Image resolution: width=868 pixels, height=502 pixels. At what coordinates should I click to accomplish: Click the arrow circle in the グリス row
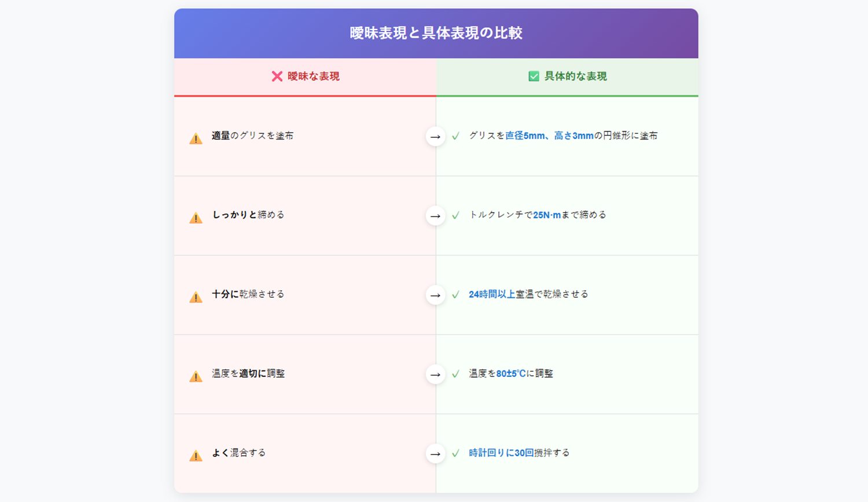point(436,137)
